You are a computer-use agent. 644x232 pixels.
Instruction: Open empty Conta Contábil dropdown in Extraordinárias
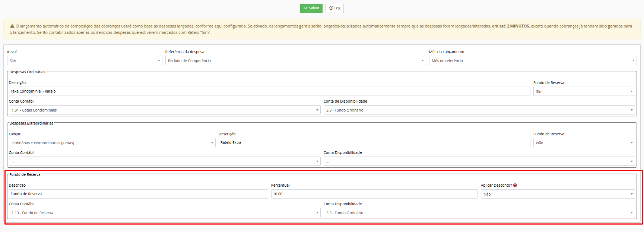coord(164,161)
